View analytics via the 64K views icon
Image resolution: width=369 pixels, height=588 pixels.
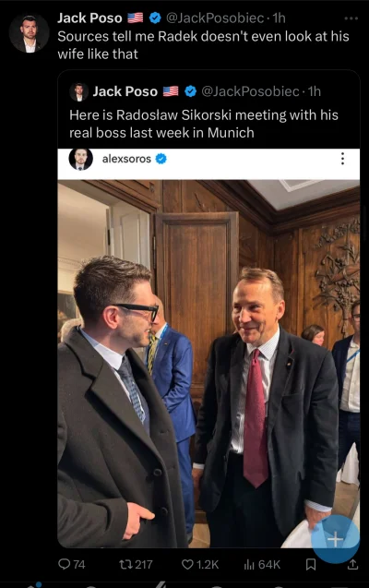[249, 564]
